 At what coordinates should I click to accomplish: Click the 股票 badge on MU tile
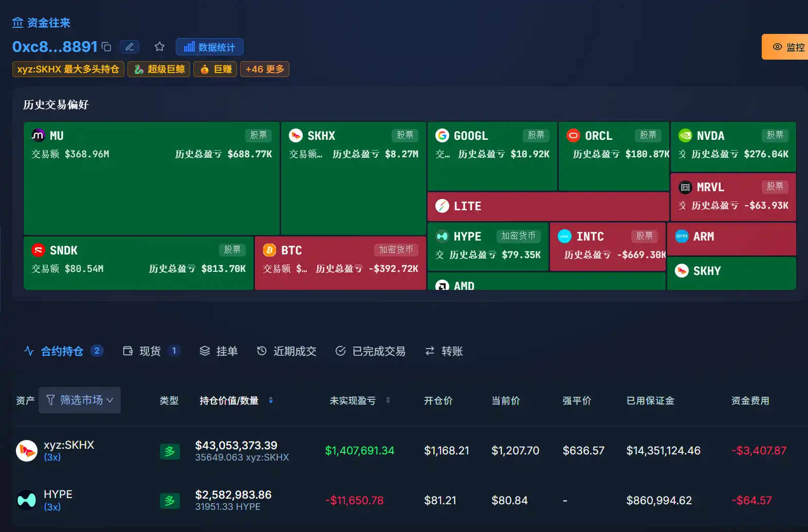pos(259,135)
